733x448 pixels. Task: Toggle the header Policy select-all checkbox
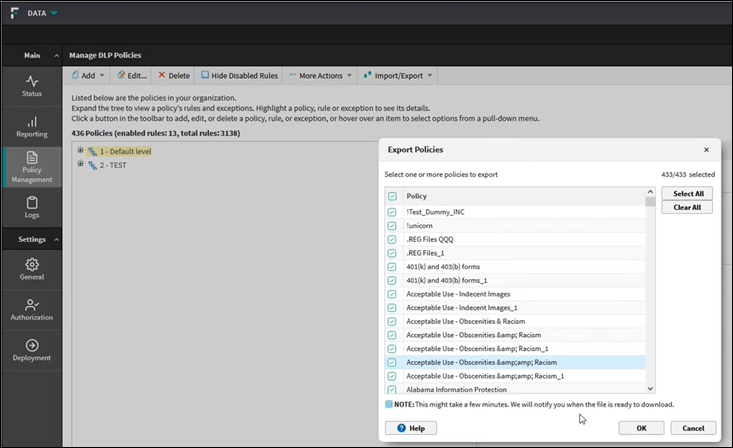point(392,197)
